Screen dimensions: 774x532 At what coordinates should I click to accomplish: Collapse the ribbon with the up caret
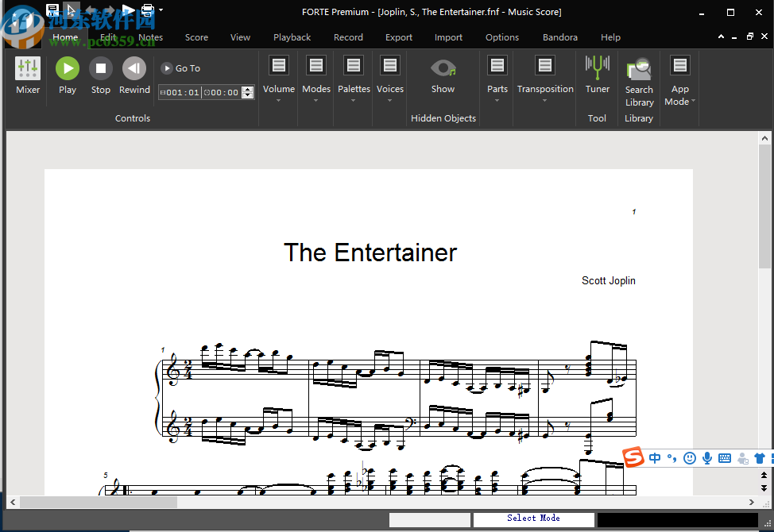[x=721, y=37]
